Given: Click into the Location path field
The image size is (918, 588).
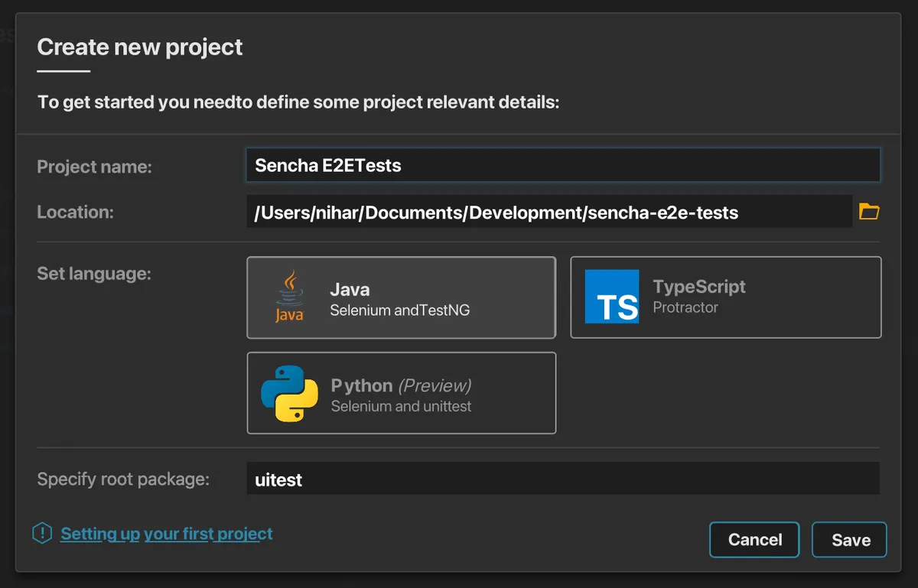Looking at the screenshot, I should 549,213.
